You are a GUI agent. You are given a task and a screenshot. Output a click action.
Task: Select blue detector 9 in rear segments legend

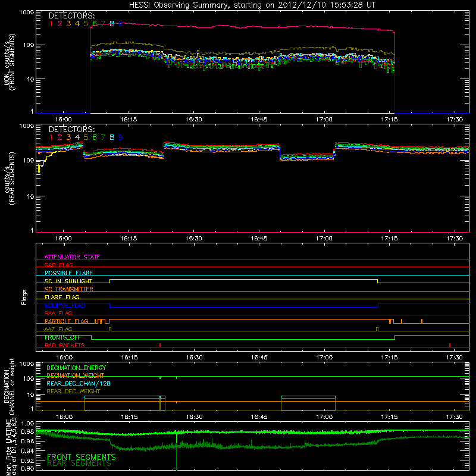tap(121, 137)
